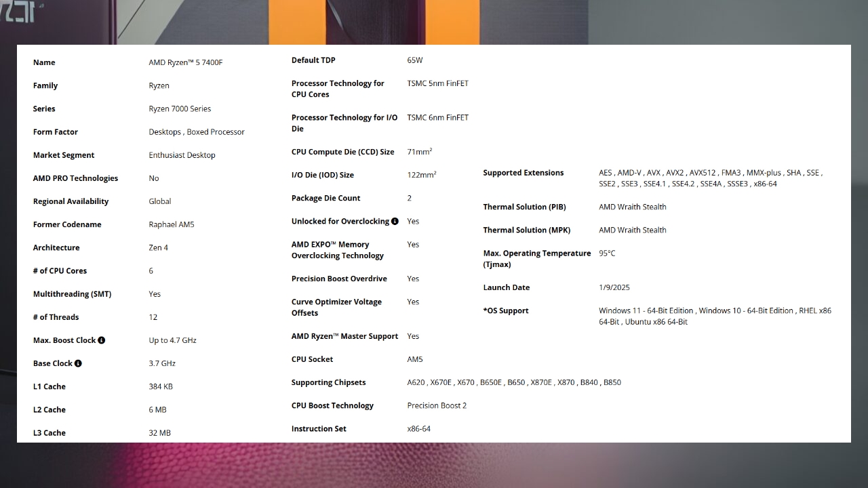Image resolution: width=868 pixels, height=488 pixels.
Task: Click the Family label
Action: [x=45, y=85]
